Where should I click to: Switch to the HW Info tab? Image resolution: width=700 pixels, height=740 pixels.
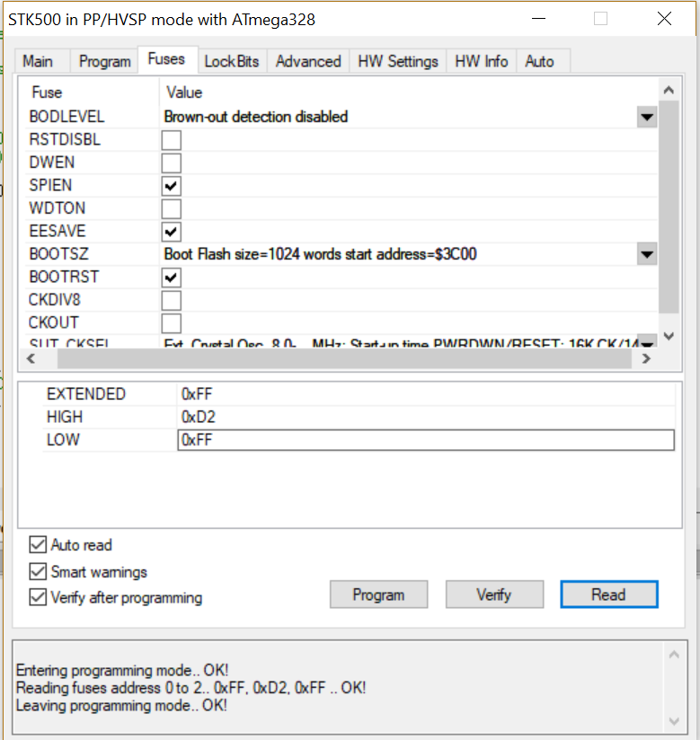482,61
